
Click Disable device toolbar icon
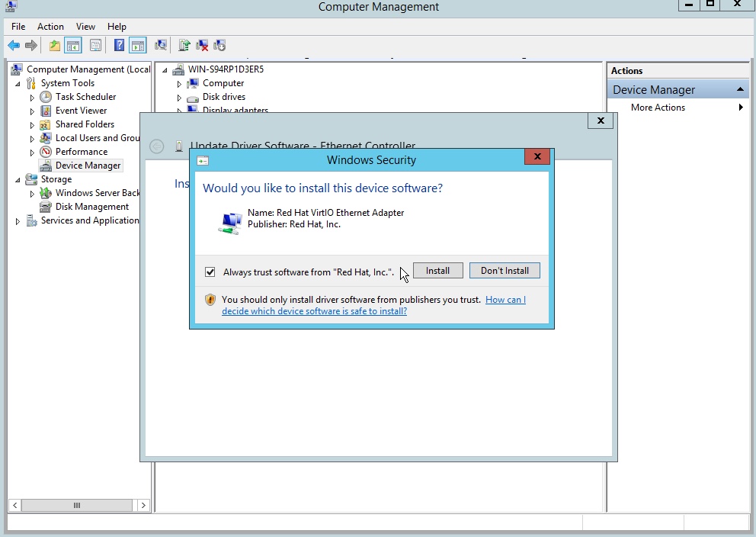pyautogui.click(x=219, y=45)
